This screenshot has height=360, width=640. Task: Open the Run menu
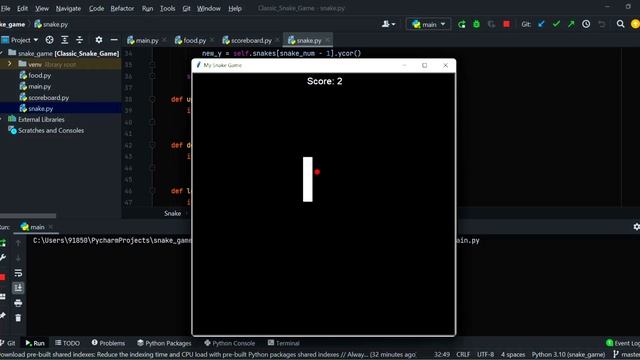point(147,8)
